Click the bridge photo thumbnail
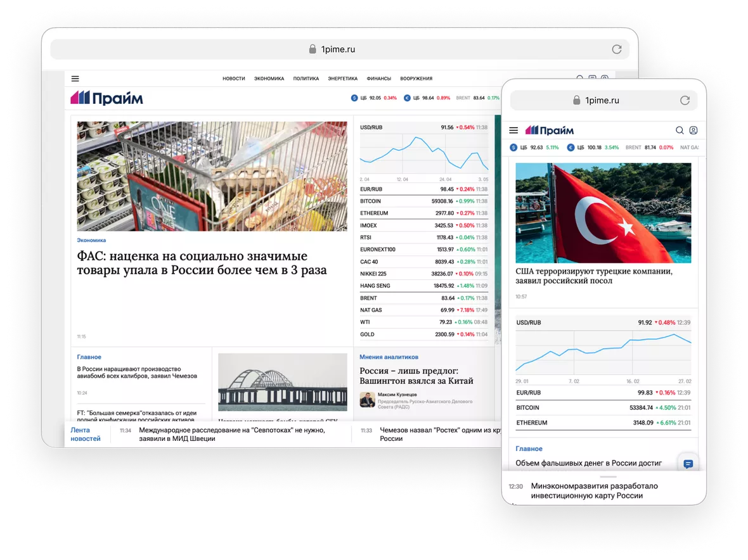The height and width of the screenshot is (560, 748). tap(283, 382)
